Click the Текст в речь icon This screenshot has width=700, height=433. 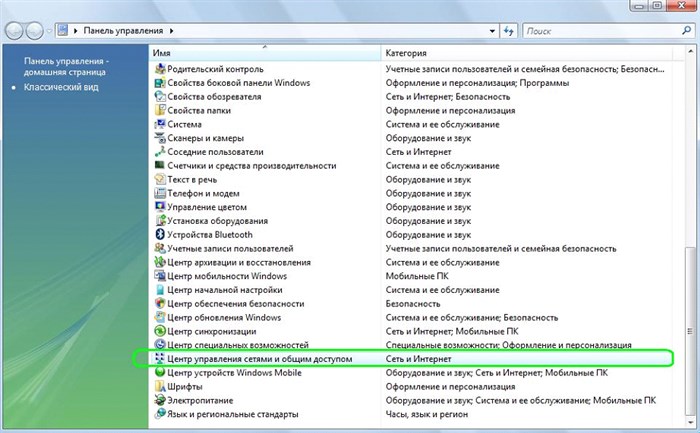pyautogui.click(x=160, y=179)
